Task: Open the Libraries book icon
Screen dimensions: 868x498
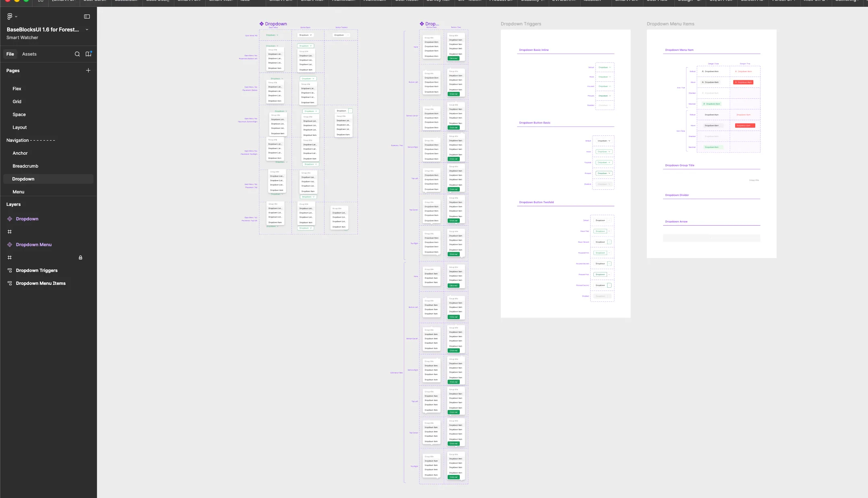Action: click(89, 54)
